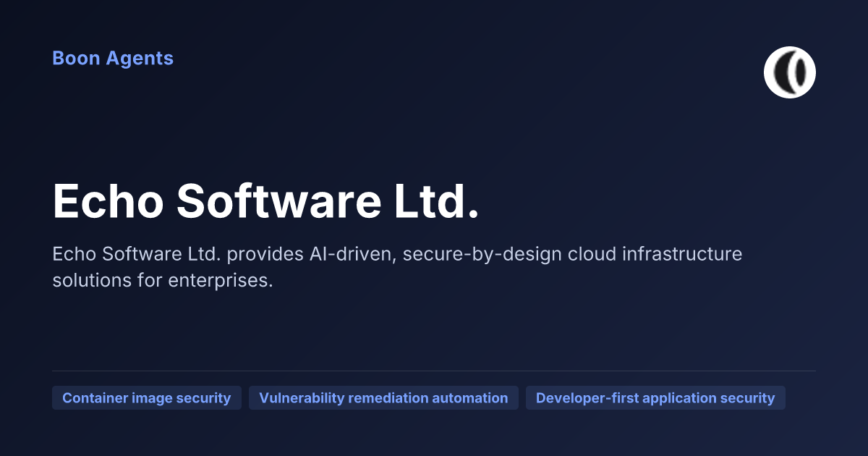The image size is (868, 456).
Task: Click the round Echo logo icon
Action: coord(790,72)
